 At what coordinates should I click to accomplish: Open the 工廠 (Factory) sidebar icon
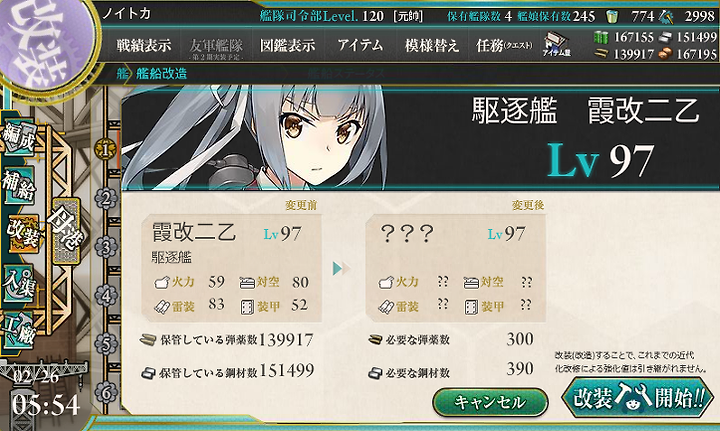[x=18, y=329]
